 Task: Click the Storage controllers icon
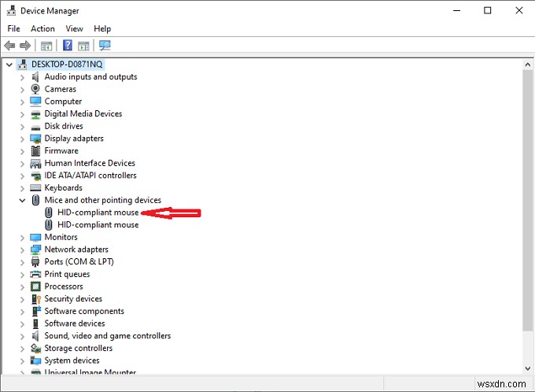[36, 348]
